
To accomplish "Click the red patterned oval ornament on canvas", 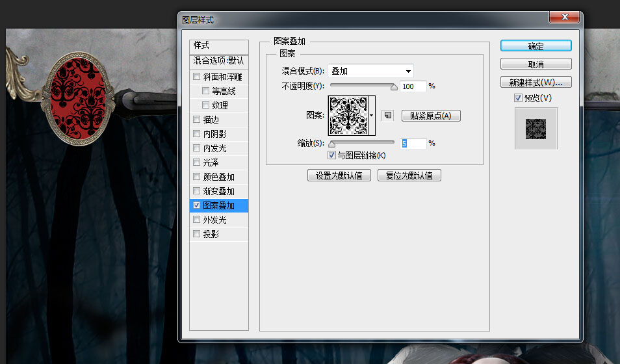I will pos(78,98).
